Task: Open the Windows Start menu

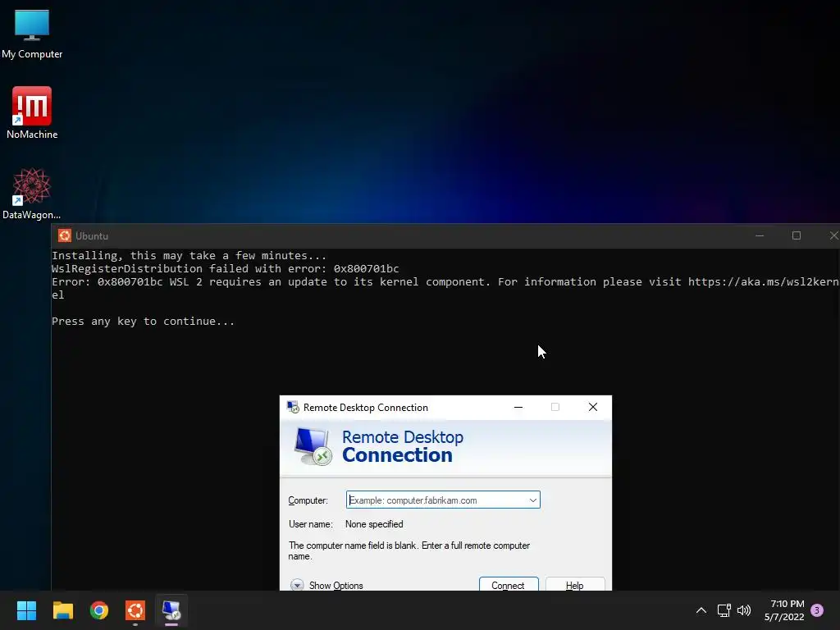Action: point(26,610)
